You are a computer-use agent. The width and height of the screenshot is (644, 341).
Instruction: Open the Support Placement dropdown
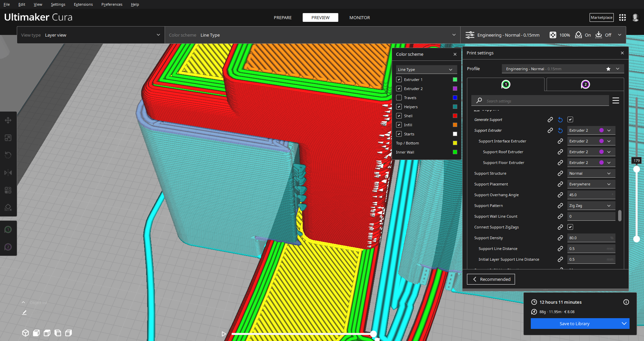(x=591, y=184)
